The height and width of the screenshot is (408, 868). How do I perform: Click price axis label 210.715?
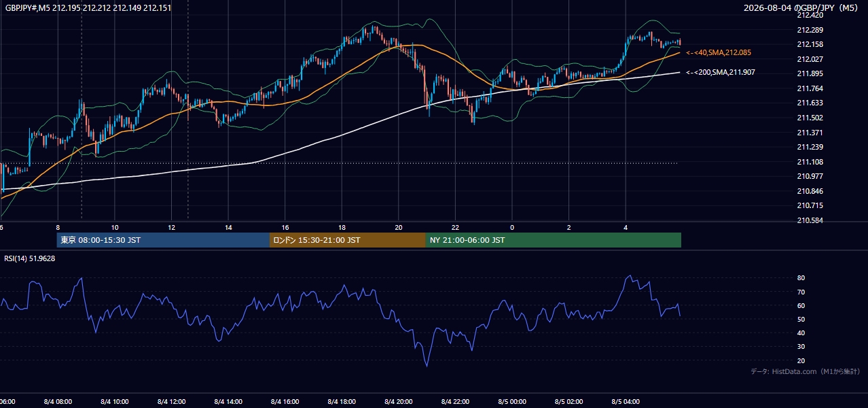click(810, 205)
